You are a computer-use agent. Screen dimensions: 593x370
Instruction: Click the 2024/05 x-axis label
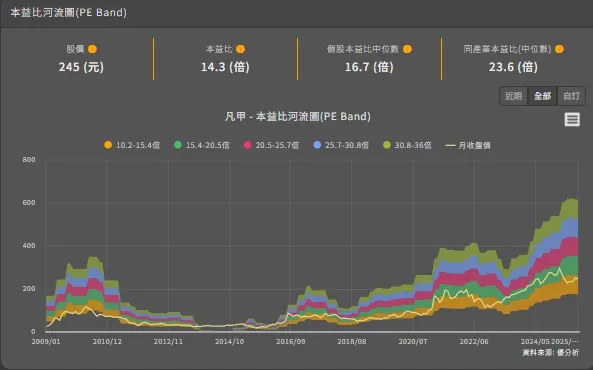(535, 342)
